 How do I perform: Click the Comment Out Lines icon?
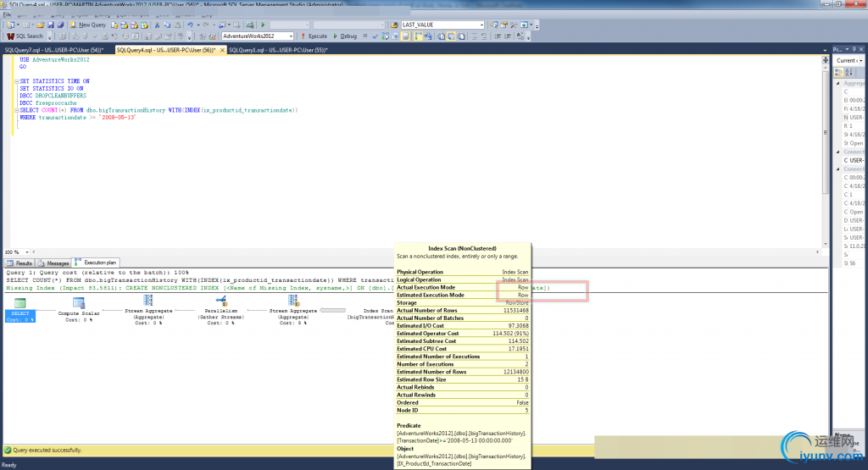[473, 36]
